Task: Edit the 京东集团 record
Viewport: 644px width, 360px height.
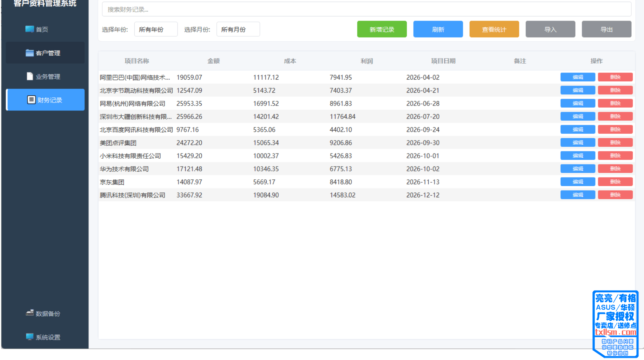Action: 577,182
